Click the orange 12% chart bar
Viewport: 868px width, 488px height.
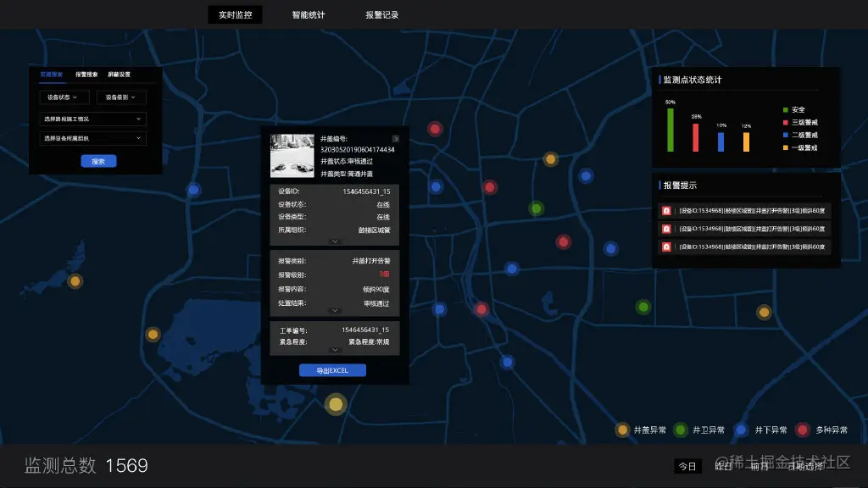pos(746,141)
